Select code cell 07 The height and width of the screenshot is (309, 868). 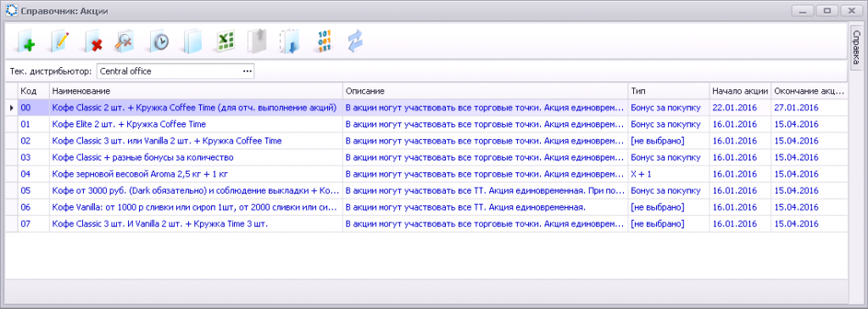click(34, 224)
